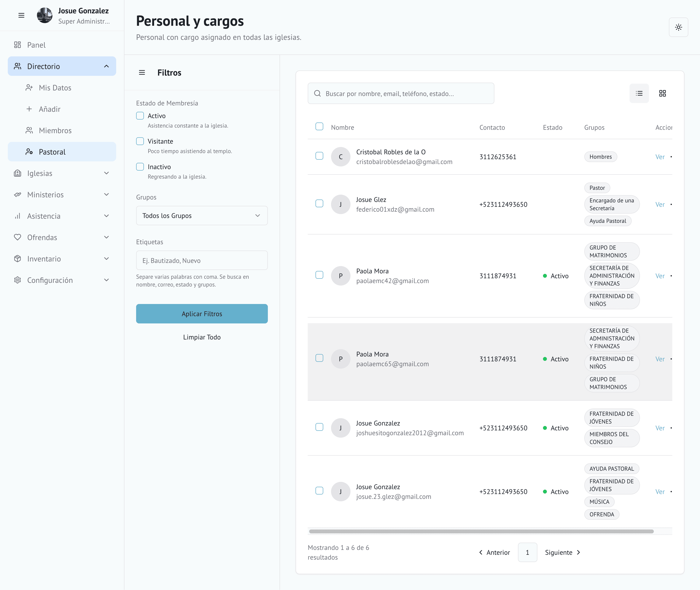Click the Ofrendas heart icon

click(17, 237)
